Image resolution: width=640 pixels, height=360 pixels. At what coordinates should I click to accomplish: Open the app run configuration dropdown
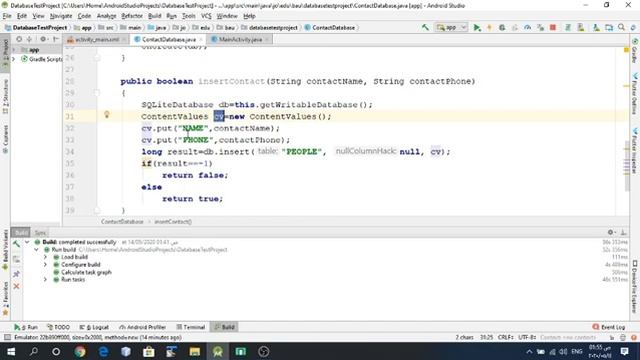[x=451, y=27]
